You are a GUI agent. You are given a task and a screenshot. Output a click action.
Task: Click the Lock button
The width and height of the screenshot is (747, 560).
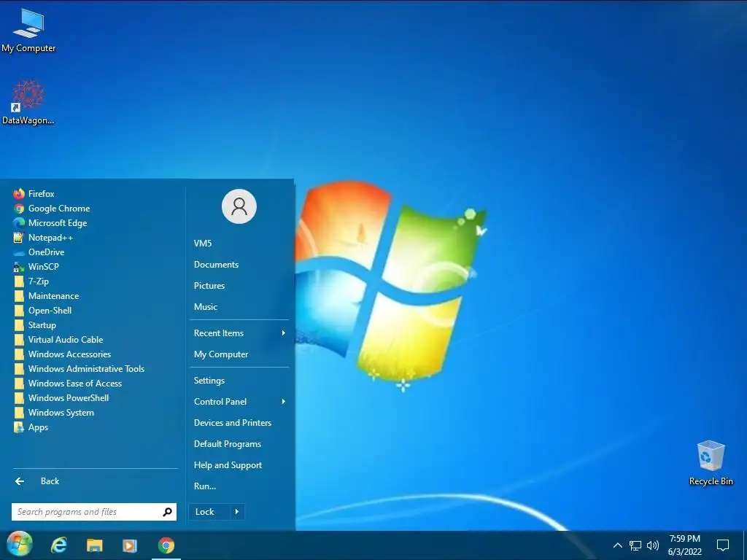209,512
